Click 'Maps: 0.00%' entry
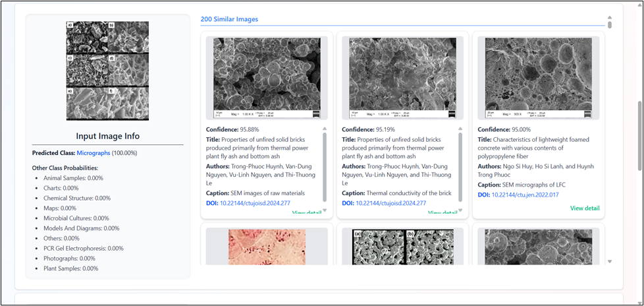The height and width of the screenshot is (306, 644). pos(60,208)
